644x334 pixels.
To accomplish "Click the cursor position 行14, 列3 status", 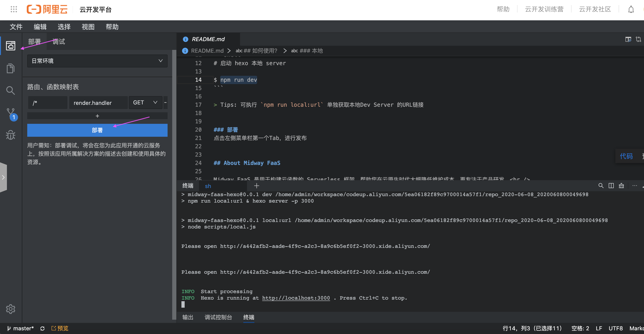I will (x=532, y=328).
